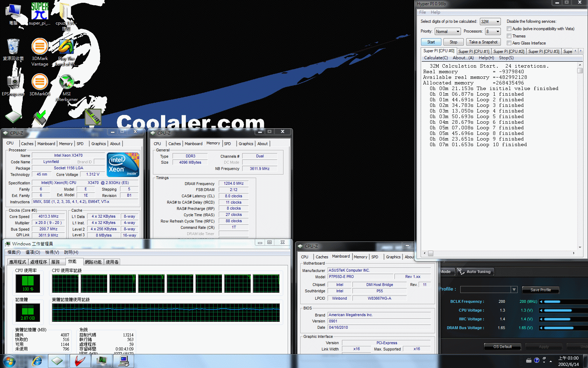
Task: Open Stop(S) menu in Super PI
Action: click(506, 58)
